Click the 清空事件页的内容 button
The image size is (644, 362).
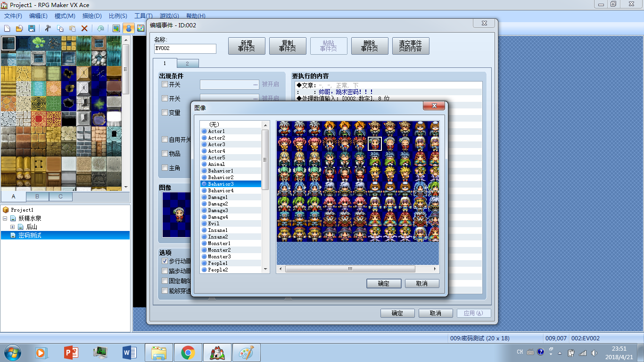tap(411, 46)
